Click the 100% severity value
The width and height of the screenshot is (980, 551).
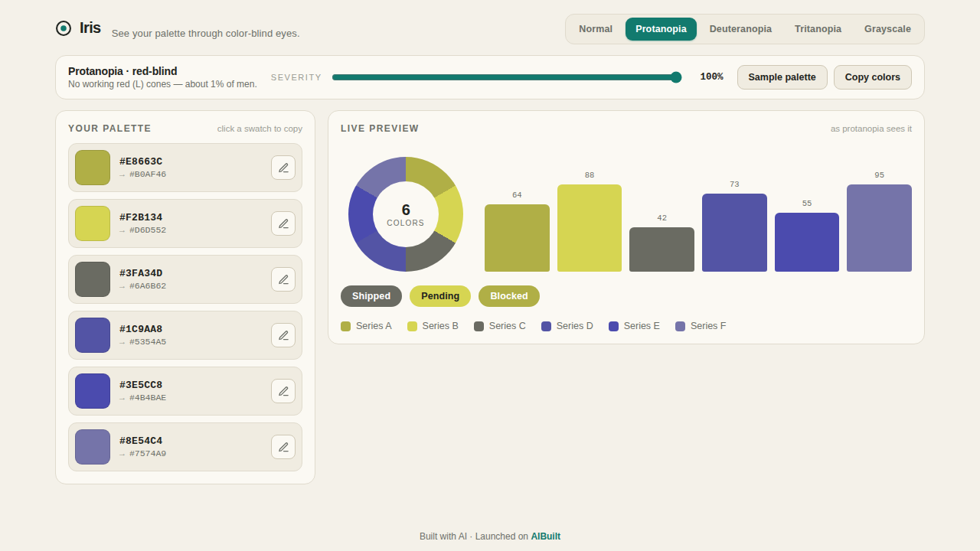(711, 77)
